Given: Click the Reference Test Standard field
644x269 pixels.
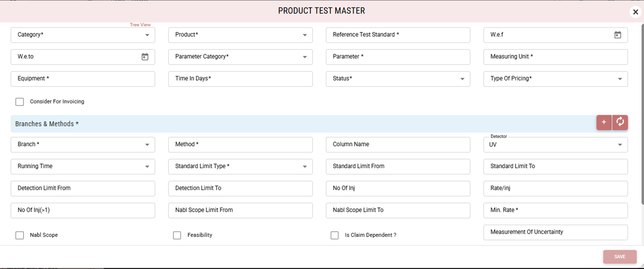Looking at the screenshot, I should click(x=398, y=35).
